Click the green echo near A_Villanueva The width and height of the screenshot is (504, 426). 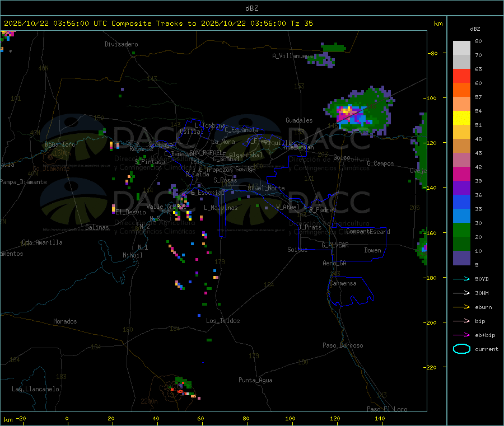334,48
